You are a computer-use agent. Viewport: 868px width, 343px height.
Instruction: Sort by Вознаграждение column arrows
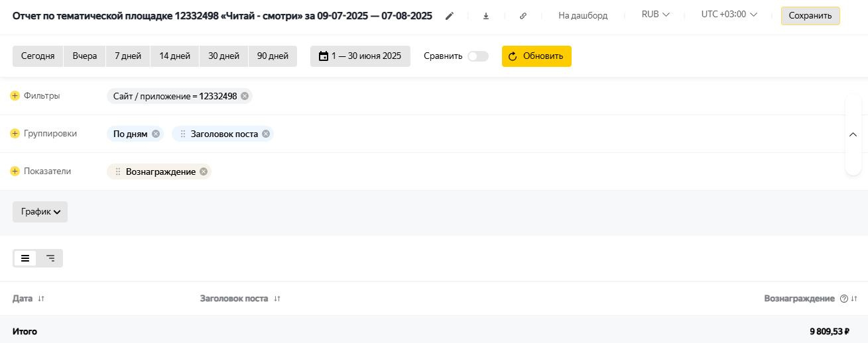coord(854,299)
